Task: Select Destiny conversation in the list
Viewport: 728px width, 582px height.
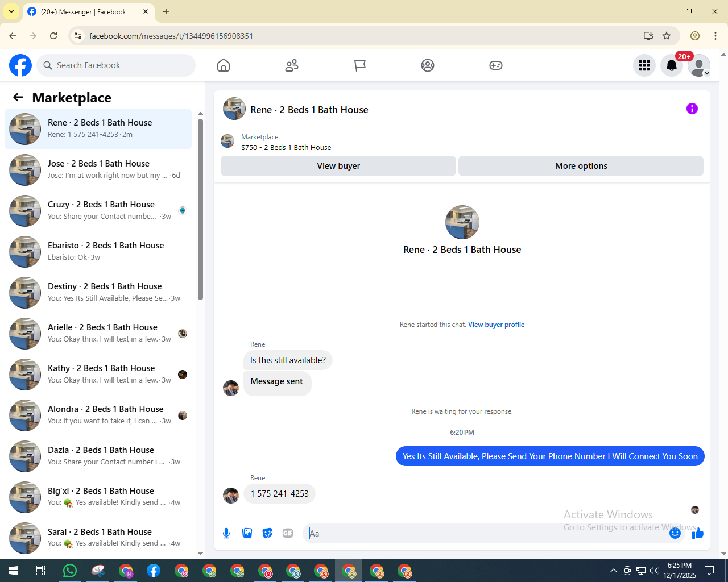Action: click(98, 293)
